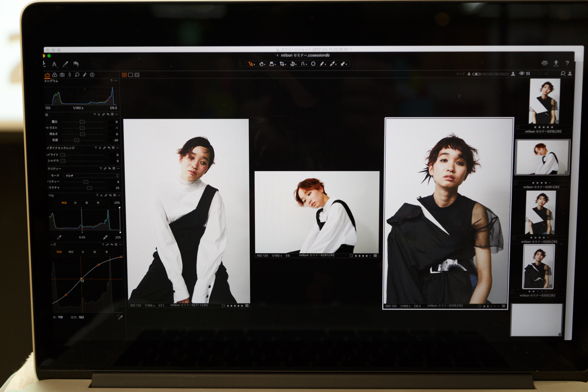Adjust the 明るさ brightness slider handle
The width and height of the screenshot is (588, 392).
(x=82, y=134)
